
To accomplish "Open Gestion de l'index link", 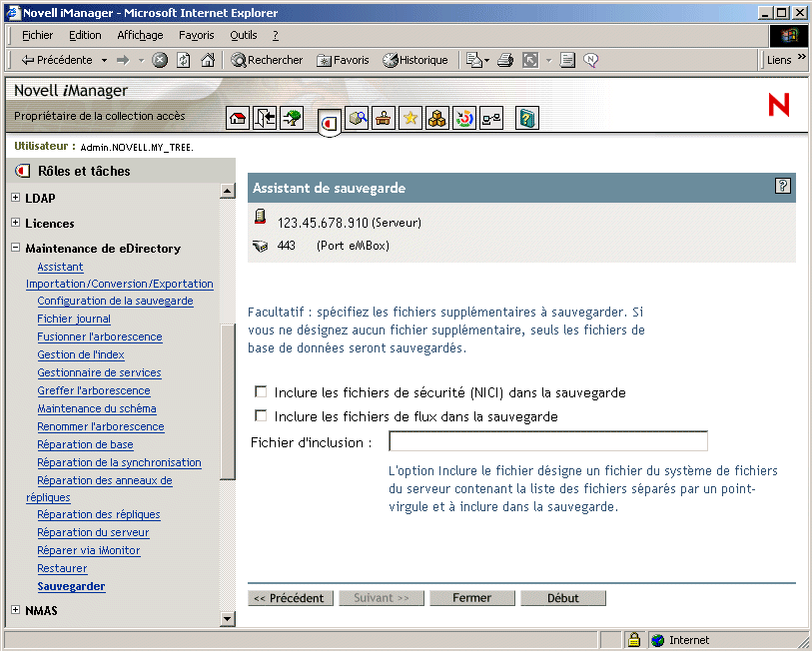I will click(x=81, y=354).
